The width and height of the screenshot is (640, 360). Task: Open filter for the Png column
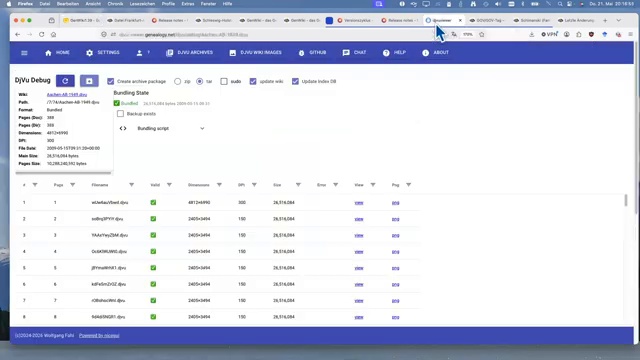tap(409, 185)
